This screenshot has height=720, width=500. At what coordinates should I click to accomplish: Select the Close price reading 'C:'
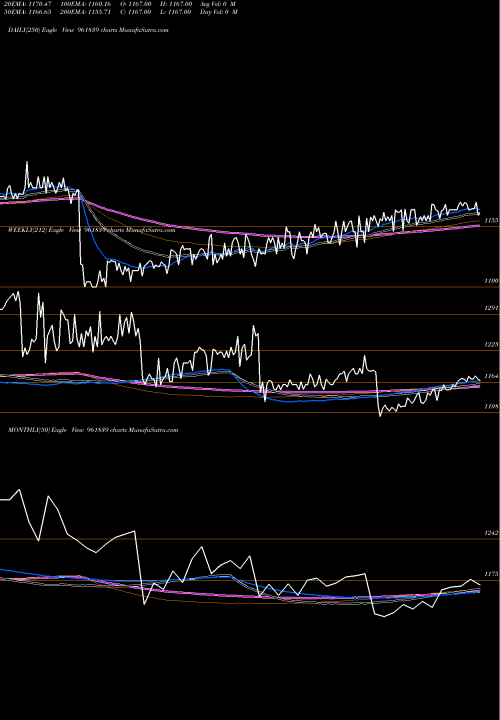(x=135, y=12)
